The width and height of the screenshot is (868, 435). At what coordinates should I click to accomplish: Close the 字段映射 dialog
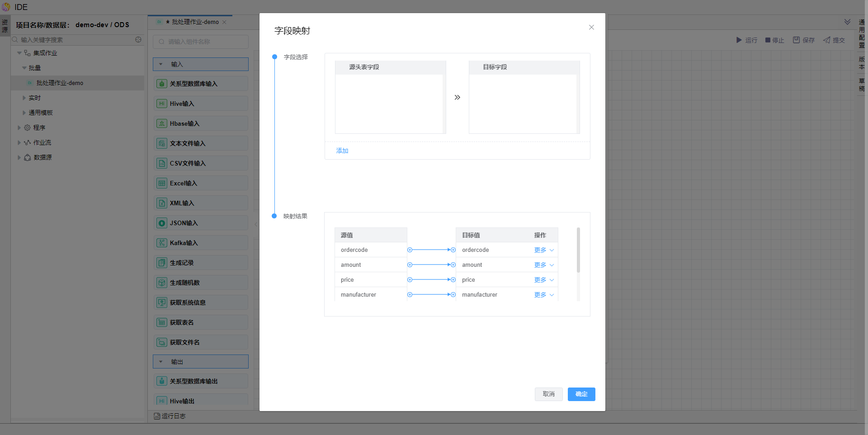click(591, 27)
